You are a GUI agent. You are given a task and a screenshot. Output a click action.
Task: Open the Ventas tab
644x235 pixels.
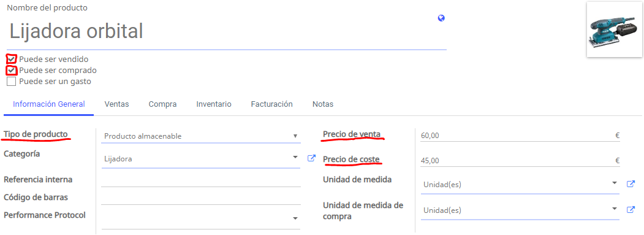(x=116, y=104)
